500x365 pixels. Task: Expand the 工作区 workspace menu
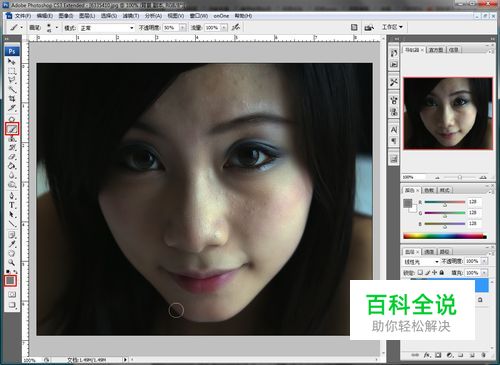pos(392,27)
